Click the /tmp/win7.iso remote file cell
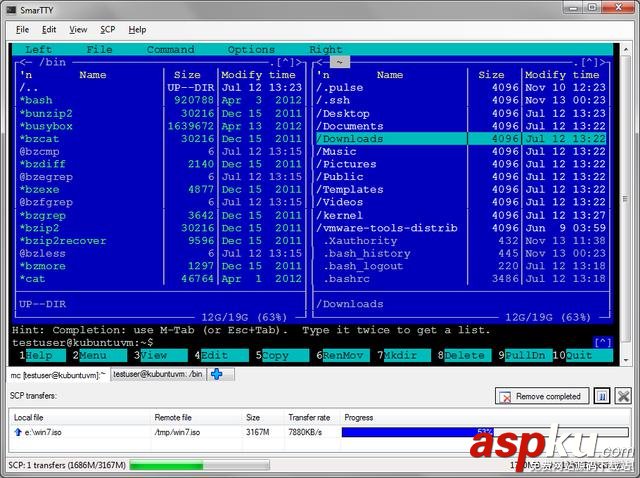 tap(177, 432)
